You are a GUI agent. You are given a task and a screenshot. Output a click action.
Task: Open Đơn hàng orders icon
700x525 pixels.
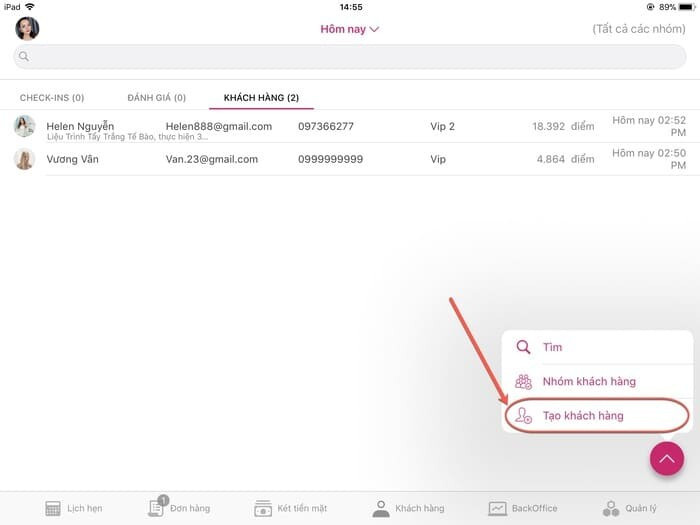click(x=156, y=507)
